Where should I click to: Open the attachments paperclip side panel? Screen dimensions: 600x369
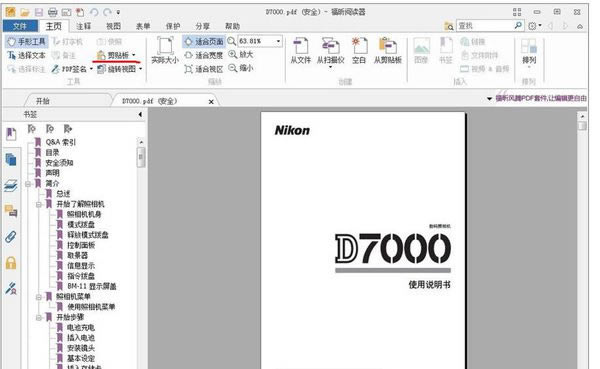pyautogui.click(x=11, y=237)
